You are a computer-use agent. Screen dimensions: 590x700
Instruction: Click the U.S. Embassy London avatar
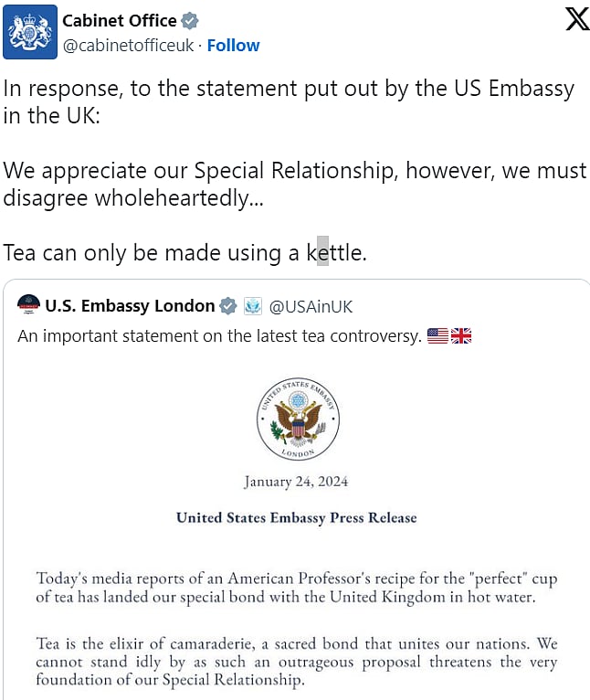coord(29,305)
